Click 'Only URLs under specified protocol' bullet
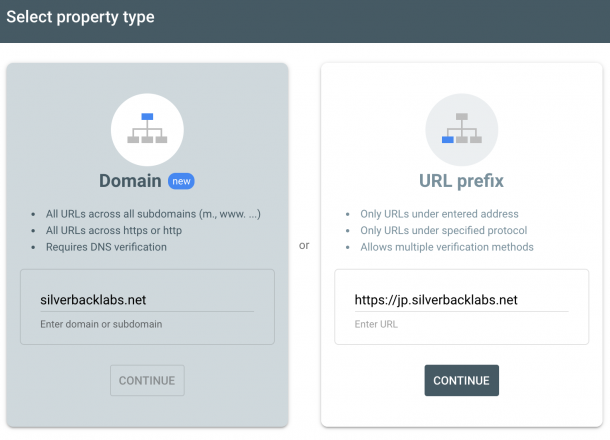Image resolution: width=610 pixels, height=440 pixels. point(443,230)
